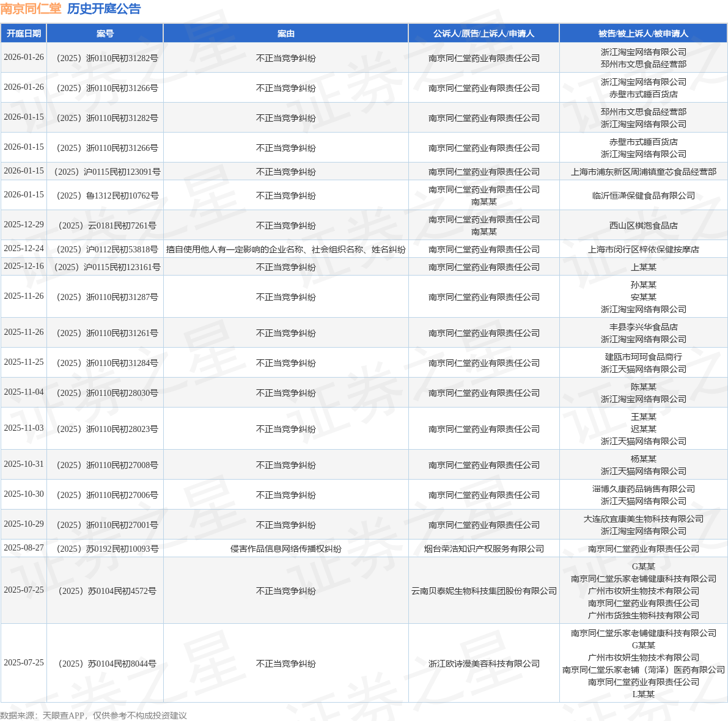Screen dimensions: 728x721
Task: Click defendant 陈某某
Action: click(x=644, y=387)
